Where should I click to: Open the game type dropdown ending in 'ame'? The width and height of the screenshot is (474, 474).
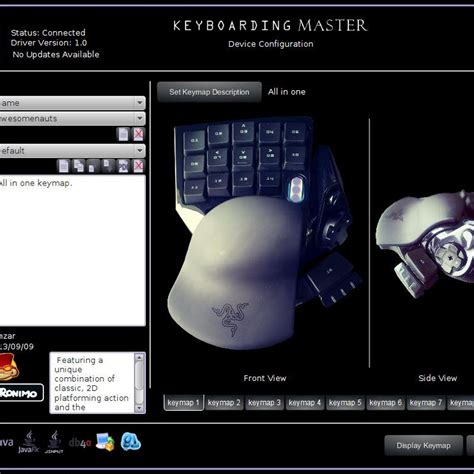pyautogui.click(x=72, y=103)
